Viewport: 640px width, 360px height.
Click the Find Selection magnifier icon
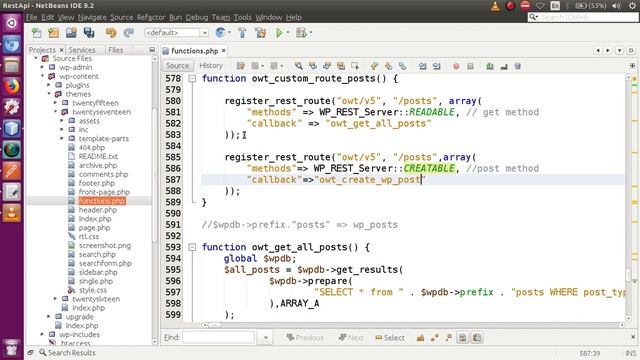(x=299, y=66)
